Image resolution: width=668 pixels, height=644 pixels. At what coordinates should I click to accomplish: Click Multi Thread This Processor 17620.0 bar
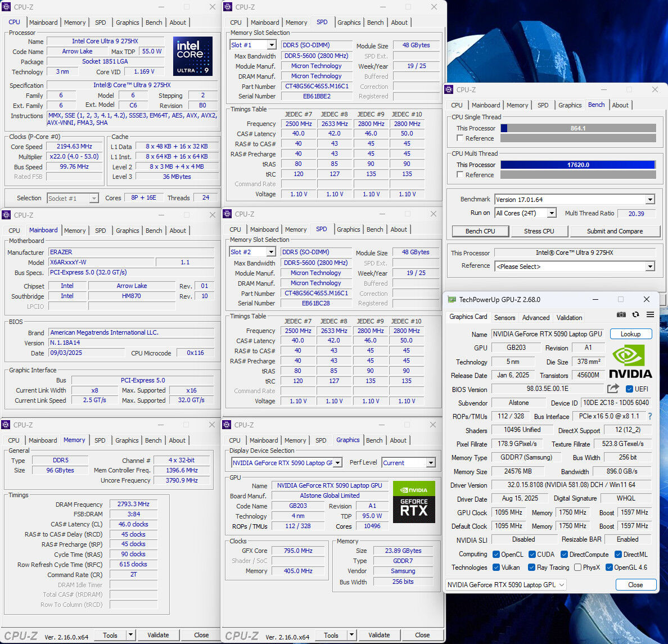click(x=578, y=165)
